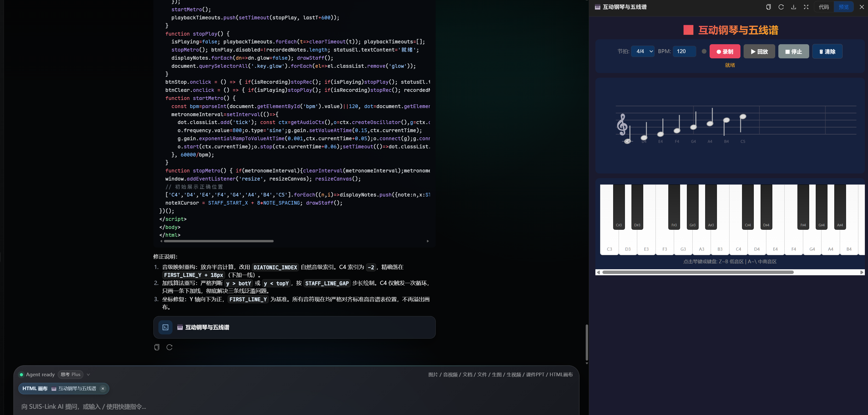This screenshot has width=868, height=415.
Task: Play the B3 white piano key
Action: point(720,243)
